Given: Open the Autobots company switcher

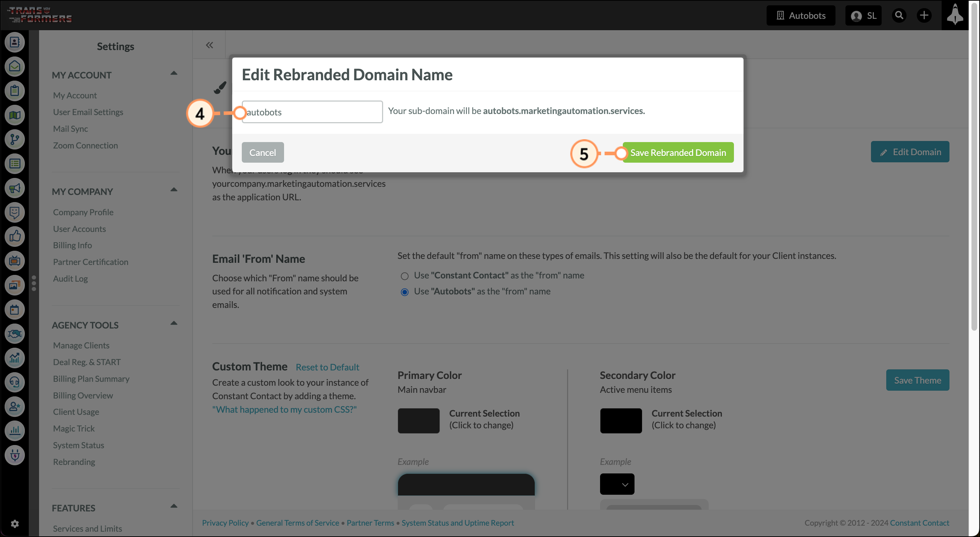Looking at the screenshot, I should [801, 16].
